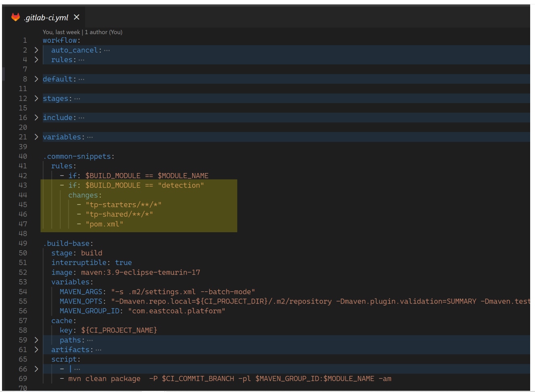Click line number 43 in the gutter
The height and width of the screenshot is (392, 535).
pyautogui.click(x=23, y=185)
